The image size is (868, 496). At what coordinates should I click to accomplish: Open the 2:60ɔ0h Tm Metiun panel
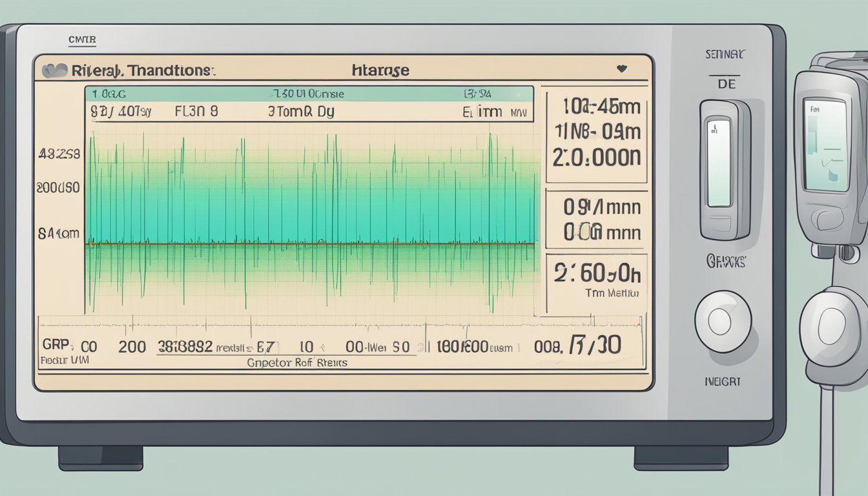[595, 281]
